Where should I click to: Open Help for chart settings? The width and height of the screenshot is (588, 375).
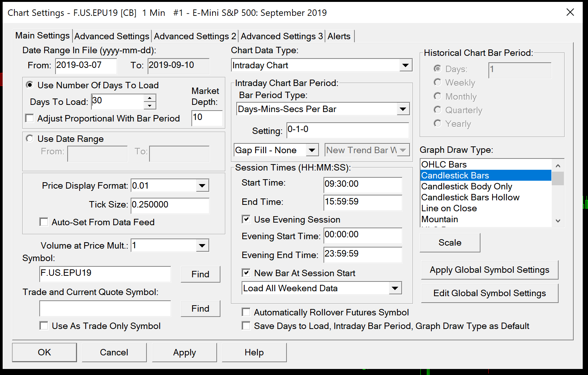click(254, 352)
